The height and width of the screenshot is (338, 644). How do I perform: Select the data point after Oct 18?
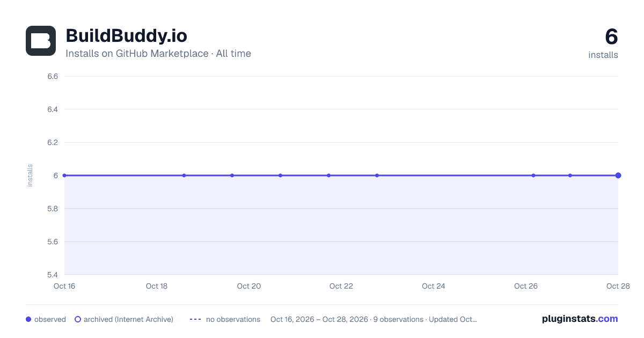(x=184, y=175)
